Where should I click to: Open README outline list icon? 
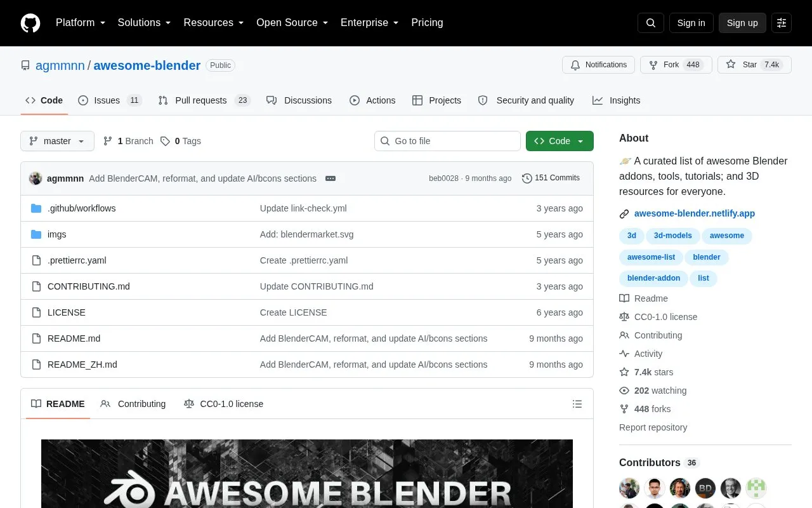coord(577,404)
